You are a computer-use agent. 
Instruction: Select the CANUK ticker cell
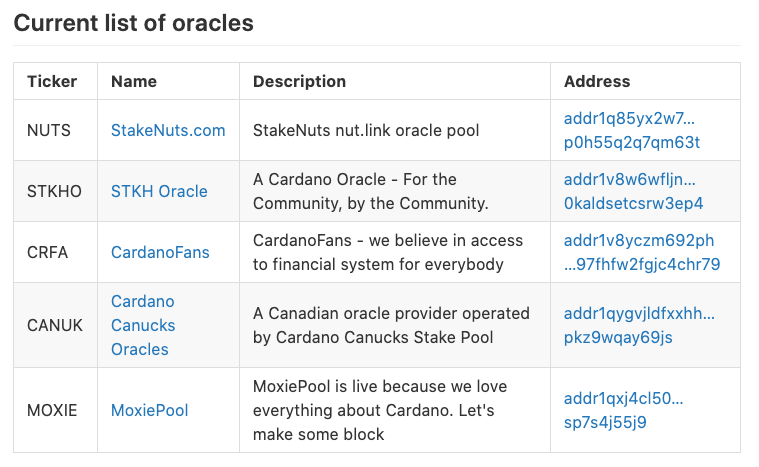coord(55,325)
